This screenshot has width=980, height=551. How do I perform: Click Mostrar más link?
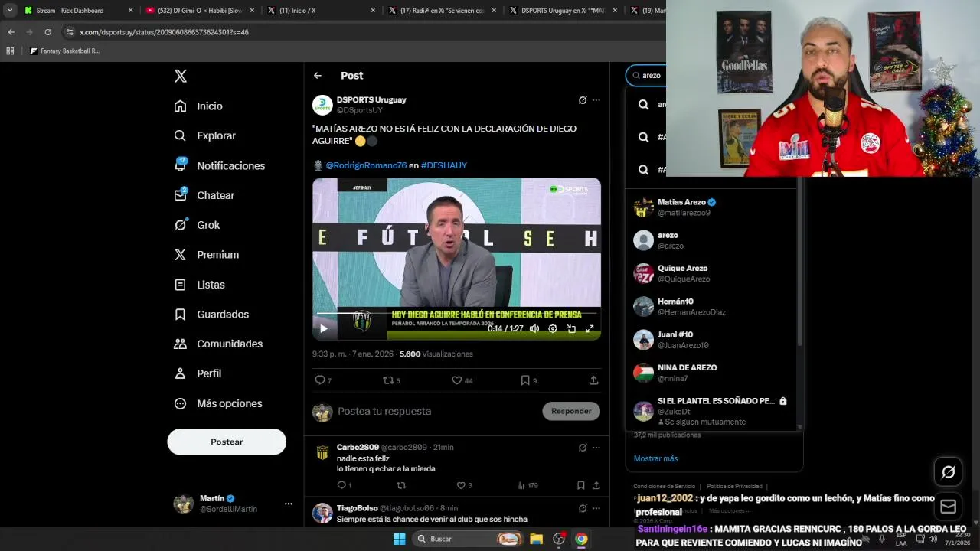(x=655, y=458)
